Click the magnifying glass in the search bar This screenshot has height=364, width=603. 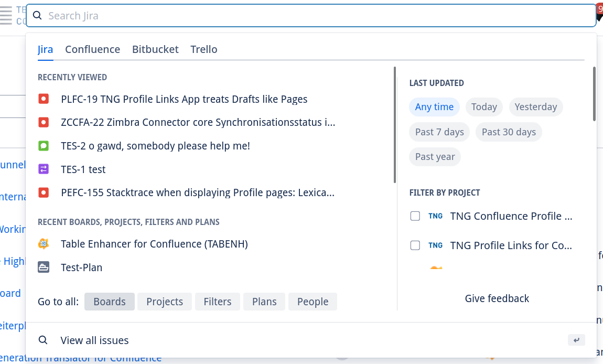coord(37,15)
